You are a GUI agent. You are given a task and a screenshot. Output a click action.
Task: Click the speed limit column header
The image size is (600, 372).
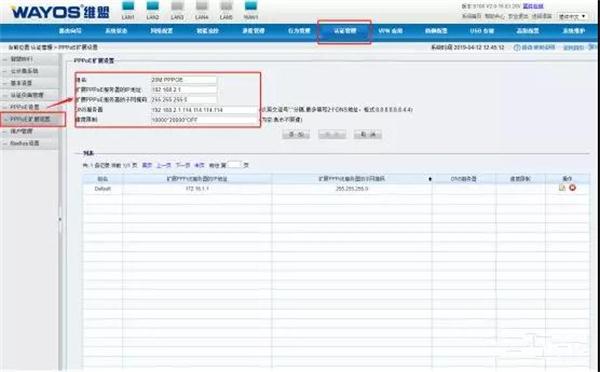point(520,179)
